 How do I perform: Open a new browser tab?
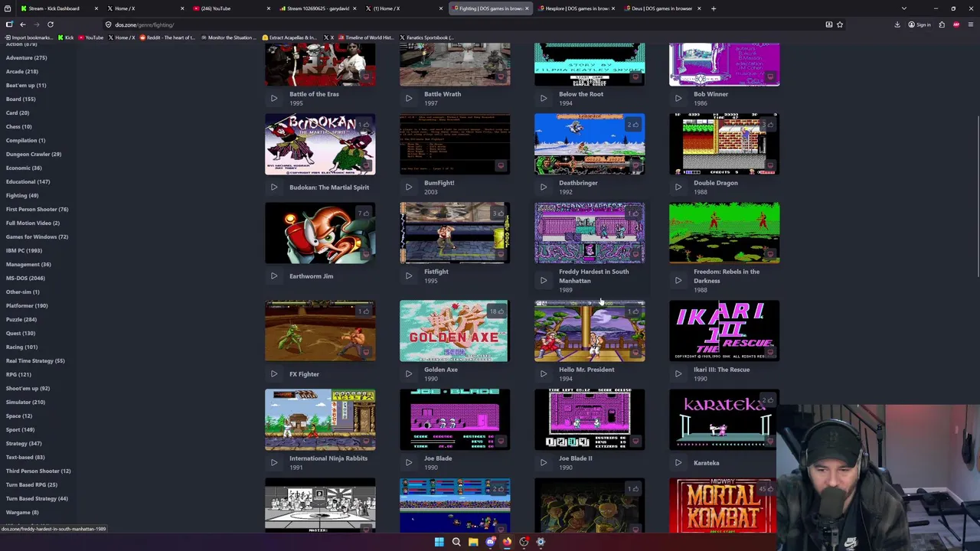coord(714,8)
